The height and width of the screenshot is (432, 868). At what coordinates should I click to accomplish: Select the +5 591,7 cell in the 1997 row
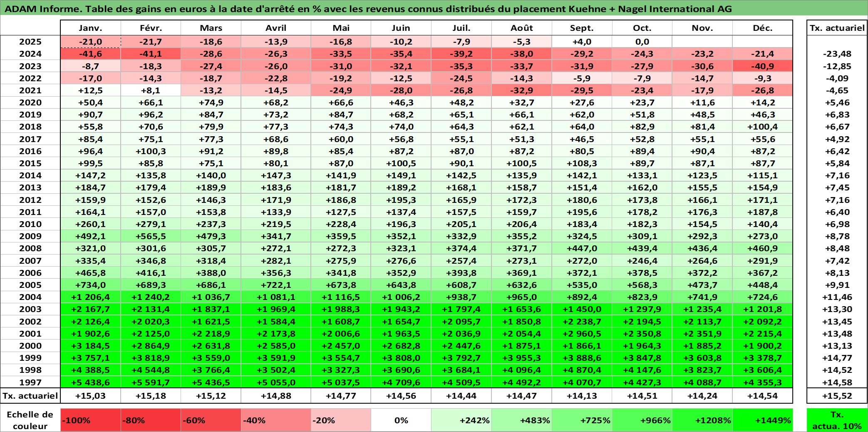(x=151, y=382)
